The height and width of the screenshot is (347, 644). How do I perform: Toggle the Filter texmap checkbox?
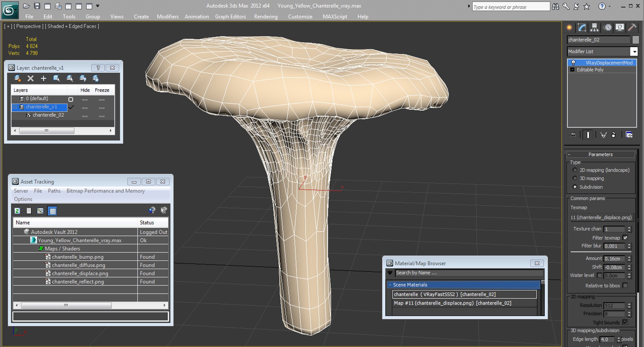coord(625,238)
